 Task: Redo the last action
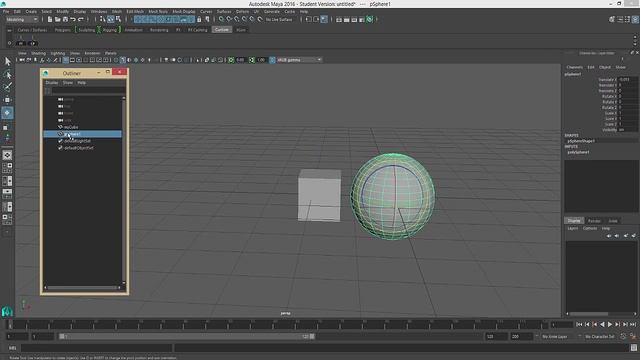coord(81,19)
